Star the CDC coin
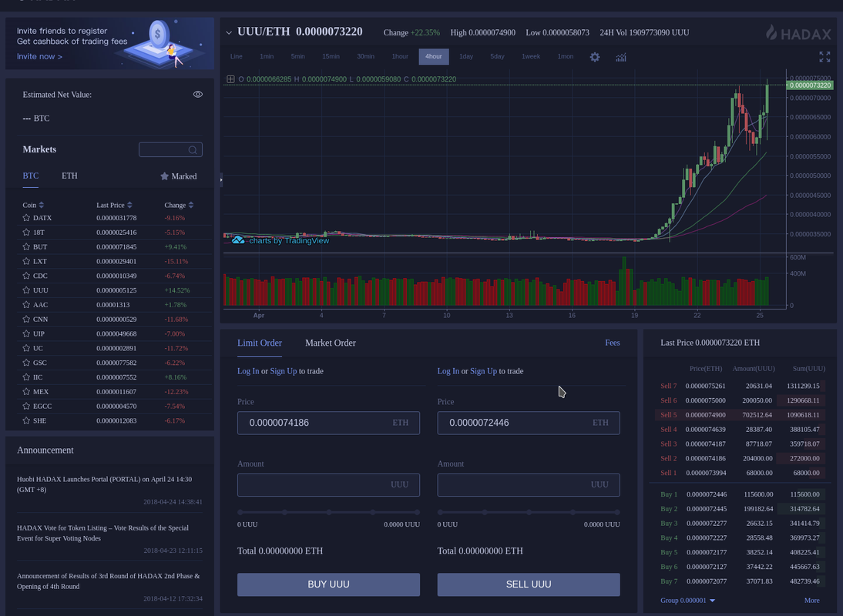This screenshot has width=843, height=616. pos(25,276)
